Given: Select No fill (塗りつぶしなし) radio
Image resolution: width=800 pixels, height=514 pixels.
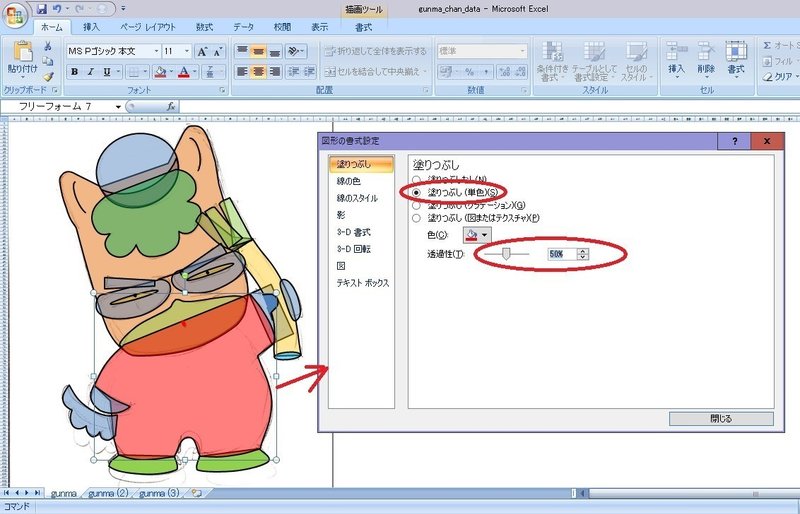Looking at the screenshot, I should click(416, 180).
